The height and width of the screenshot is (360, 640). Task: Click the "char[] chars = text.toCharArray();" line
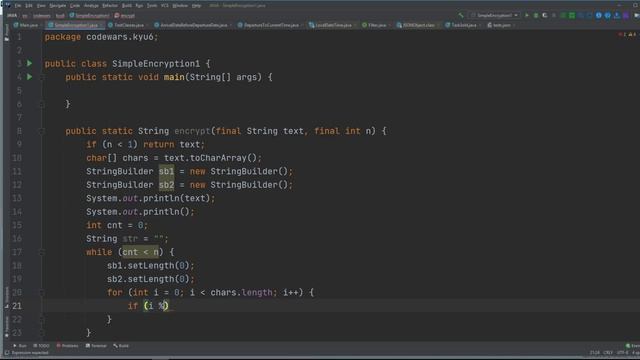pyautogui.click(x=173, y=158)
